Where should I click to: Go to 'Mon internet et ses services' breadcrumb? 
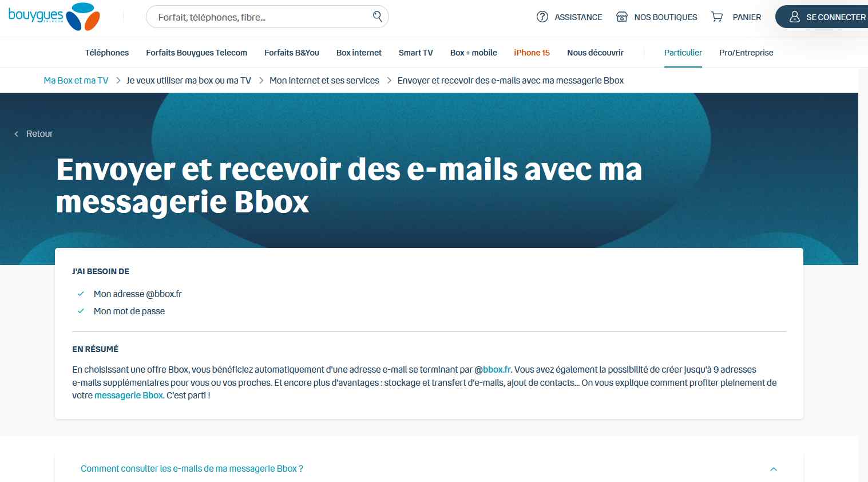coord(324,81)
